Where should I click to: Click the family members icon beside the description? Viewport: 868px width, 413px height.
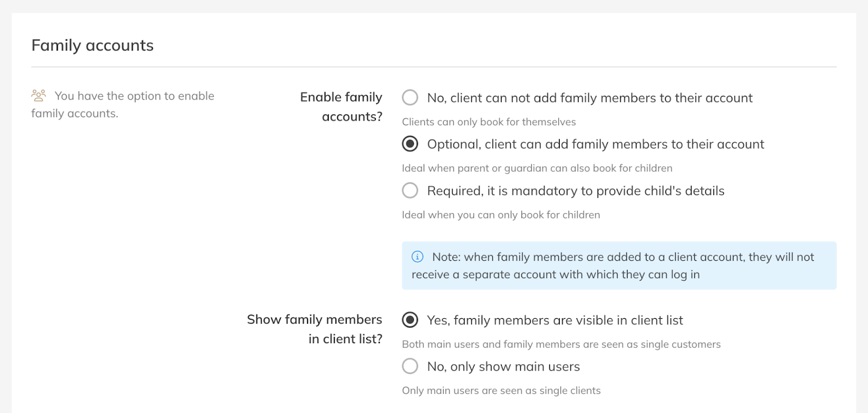click(39, 96)
